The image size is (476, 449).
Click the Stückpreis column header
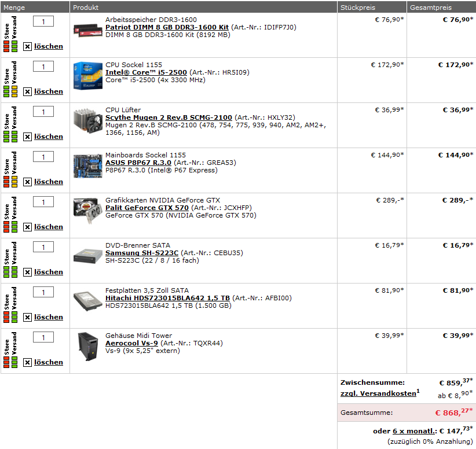tap(372, 8)
